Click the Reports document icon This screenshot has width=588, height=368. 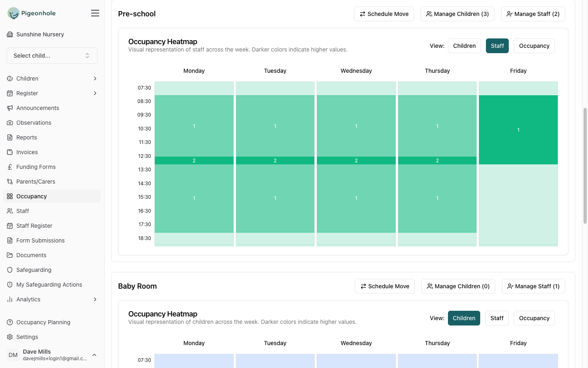[10, 137]
